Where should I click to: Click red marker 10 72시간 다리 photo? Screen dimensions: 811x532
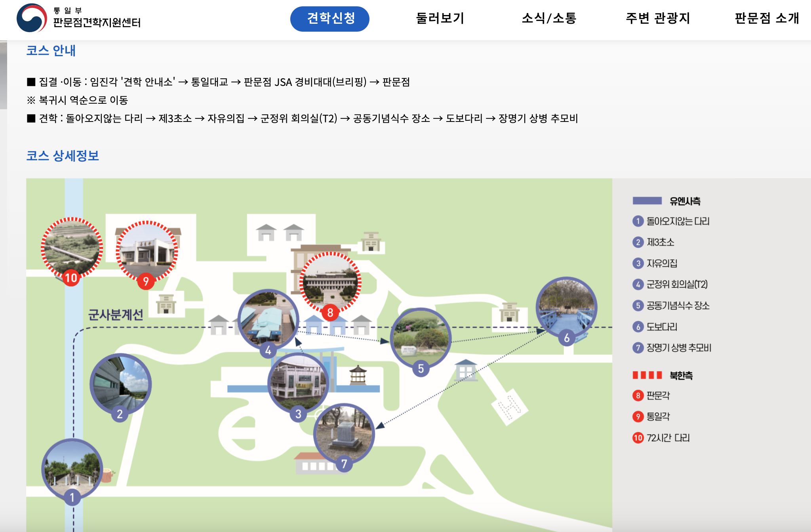pos(72,248)
